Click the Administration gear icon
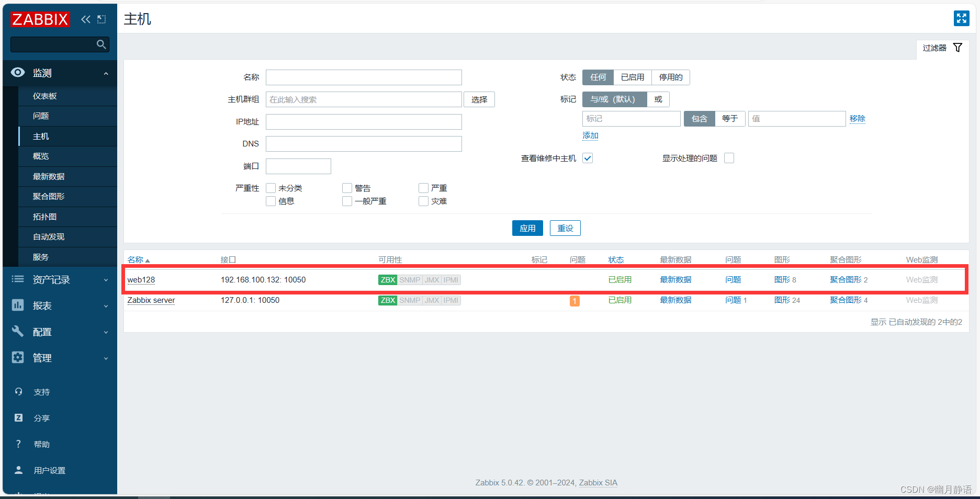The image size is (980, 499). 18,357
